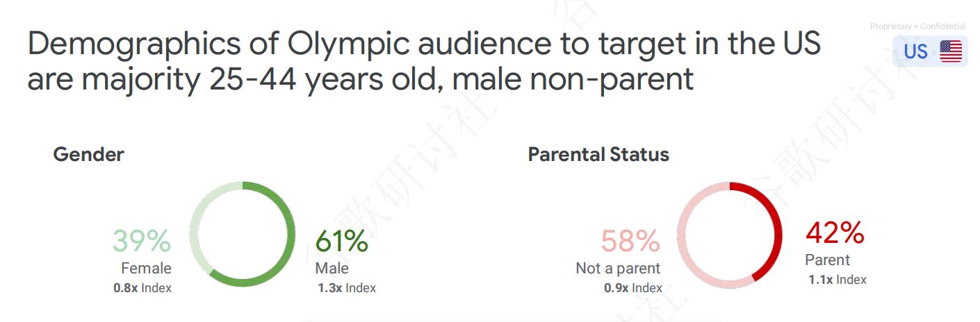Viewport: 980px width, 322px height.
Task: Select the "Parental Status" chart heading
Action: coord(598,154)
